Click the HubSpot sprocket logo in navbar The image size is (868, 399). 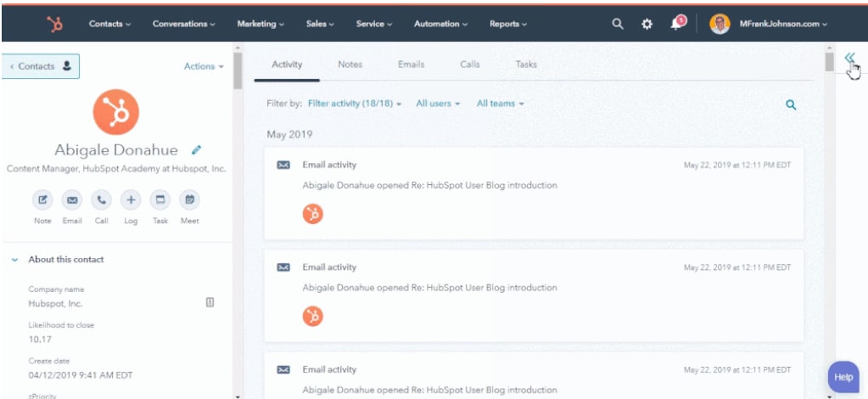tap(55, 24)
